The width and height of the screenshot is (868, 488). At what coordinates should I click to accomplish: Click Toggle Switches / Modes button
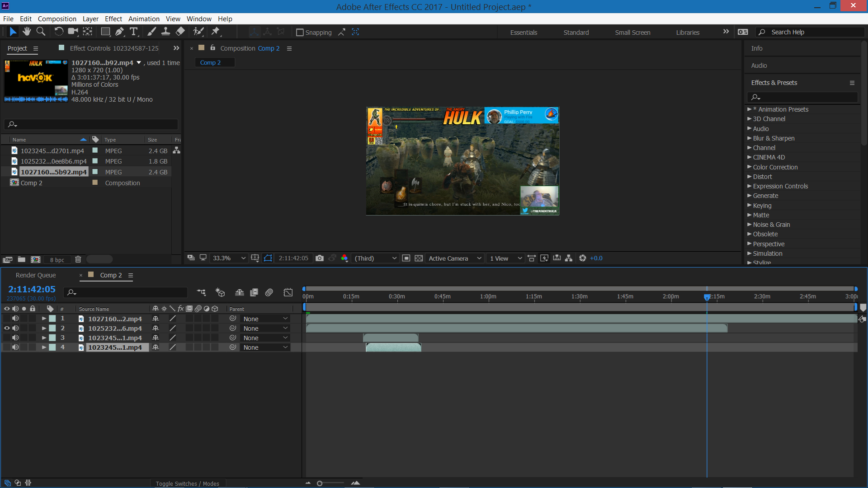tap(187, 483)
